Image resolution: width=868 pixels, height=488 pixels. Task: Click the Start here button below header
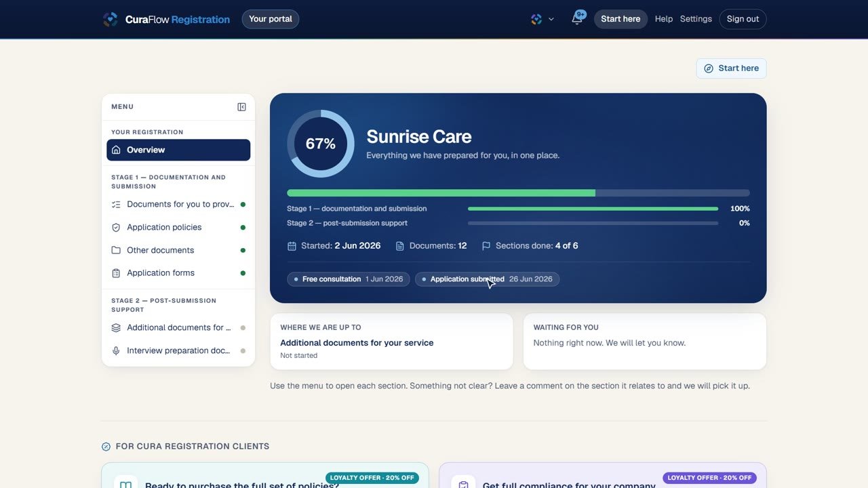(731, 68)
